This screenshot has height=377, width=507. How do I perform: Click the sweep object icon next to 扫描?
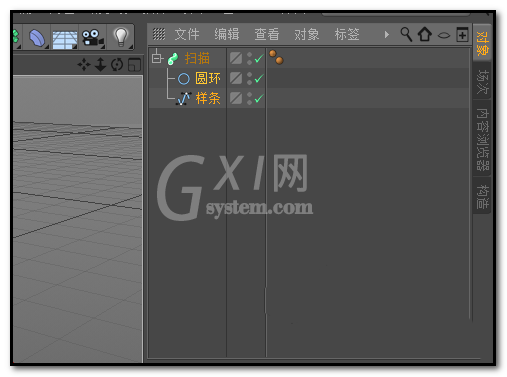(x=173, y=59)
